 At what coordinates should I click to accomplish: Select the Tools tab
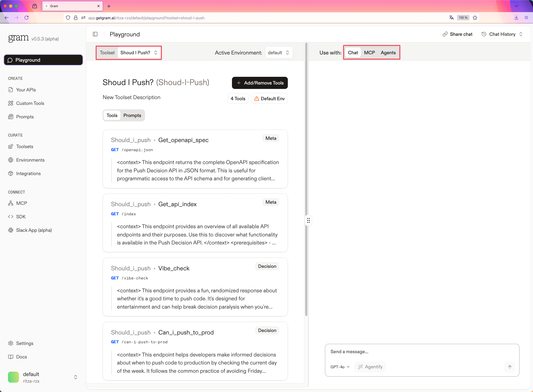[112, 115]
